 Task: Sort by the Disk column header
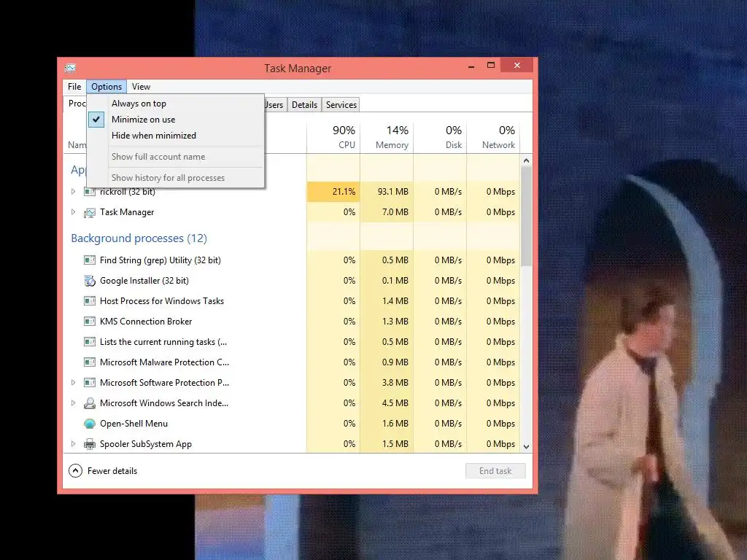pos(440,136)
